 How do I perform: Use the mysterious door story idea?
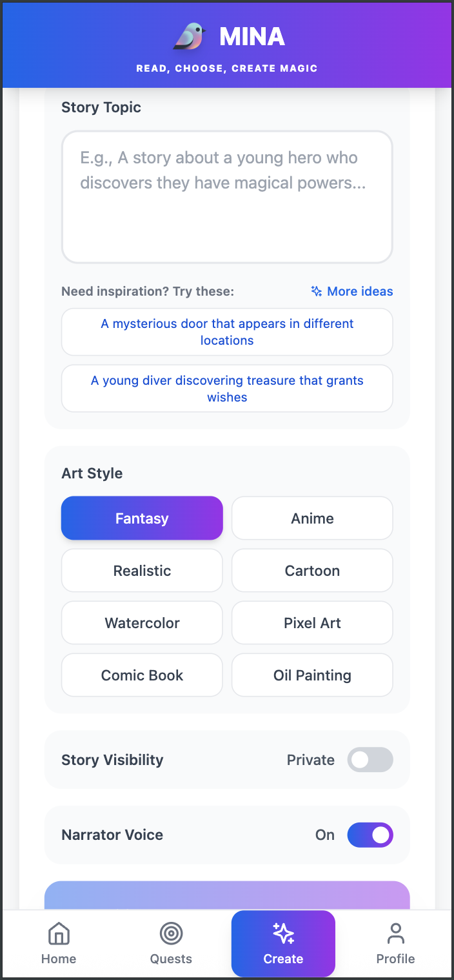pos(227,332)
